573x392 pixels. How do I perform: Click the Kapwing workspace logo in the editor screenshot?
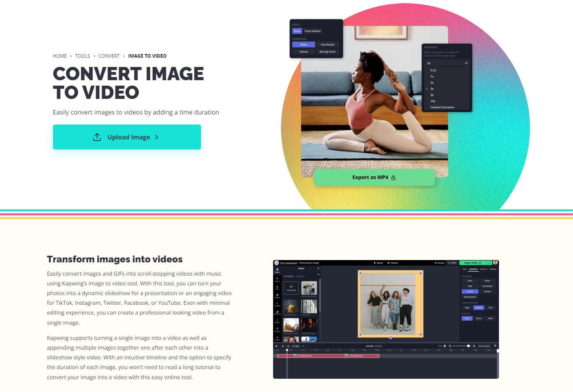(x=276, y=263)
